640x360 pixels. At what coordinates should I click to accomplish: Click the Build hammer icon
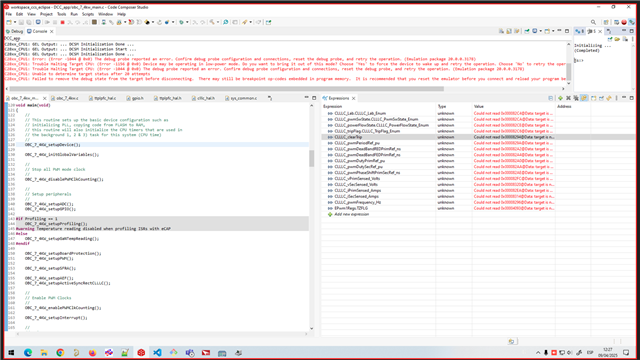pyautogui.click(x=212, y=22)
